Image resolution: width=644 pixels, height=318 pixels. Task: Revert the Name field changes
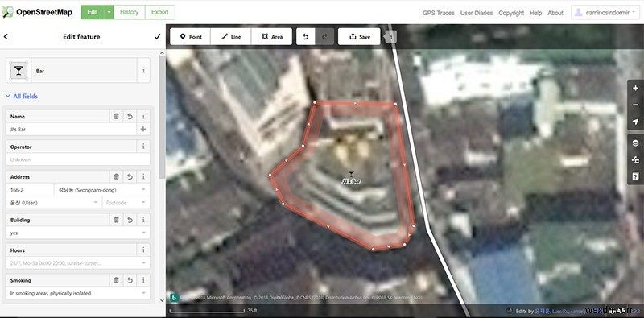tap(130, 117)
